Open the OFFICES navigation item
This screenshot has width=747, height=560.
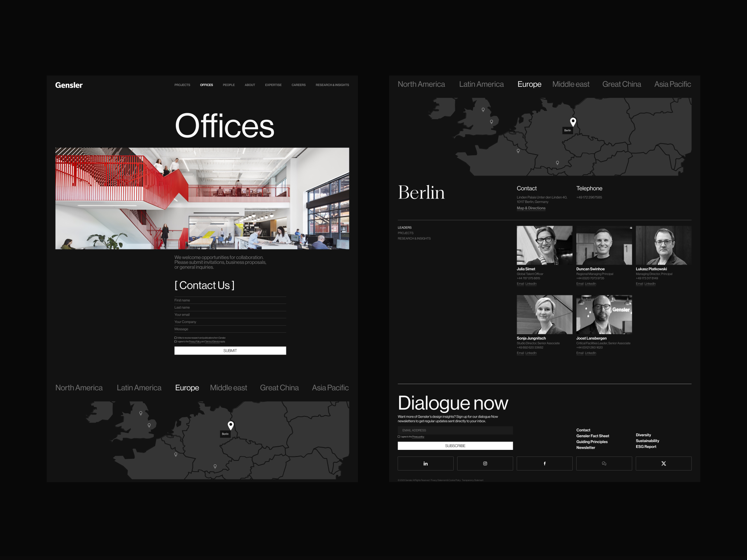coord(206,85)
